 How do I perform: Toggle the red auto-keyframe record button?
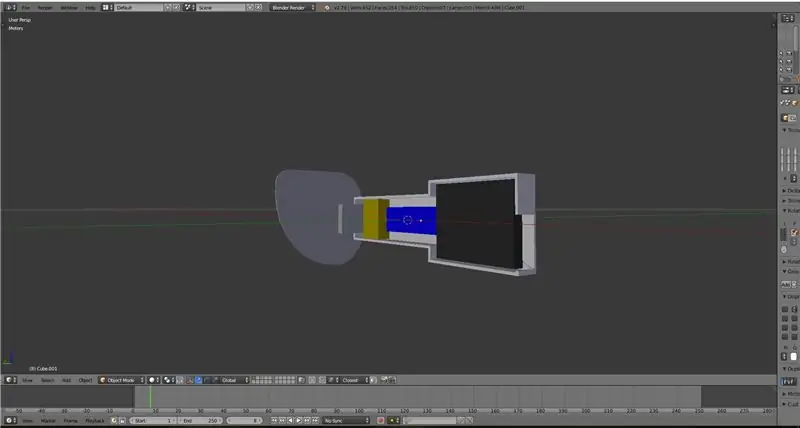380,420
